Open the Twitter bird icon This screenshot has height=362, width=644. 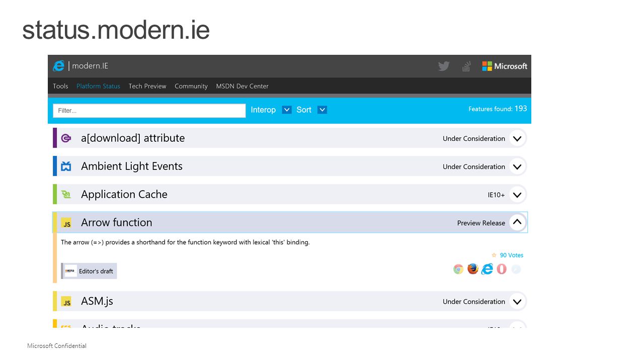pyautogui.click(x=443, y=66)
